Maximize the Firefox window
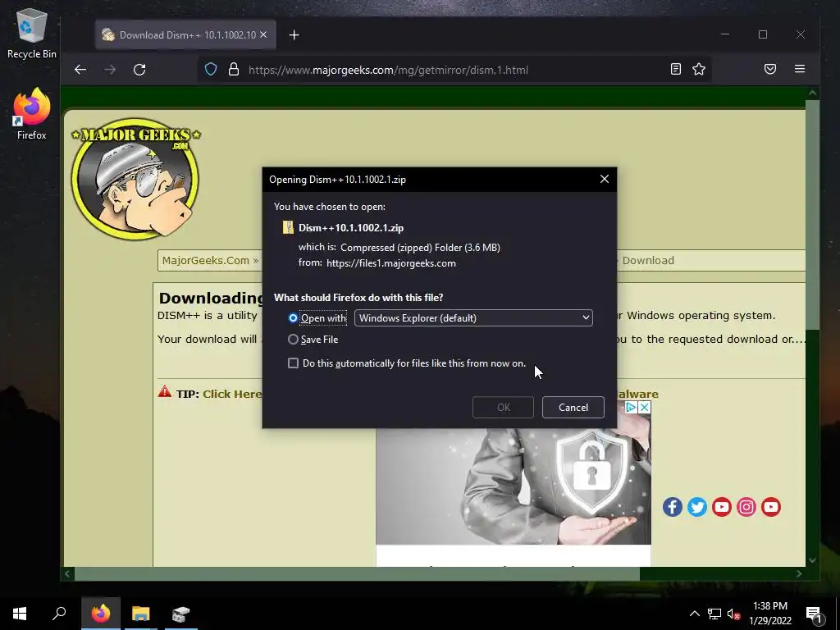Image resolution: width=840 pixels, height=630 pixels. coord(763,34)
